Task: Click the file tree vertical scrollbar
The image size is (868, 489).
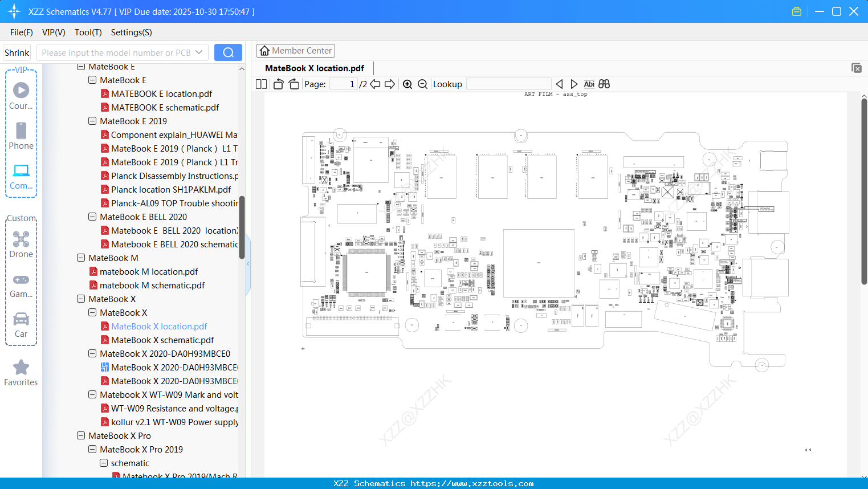Action: 242,227
